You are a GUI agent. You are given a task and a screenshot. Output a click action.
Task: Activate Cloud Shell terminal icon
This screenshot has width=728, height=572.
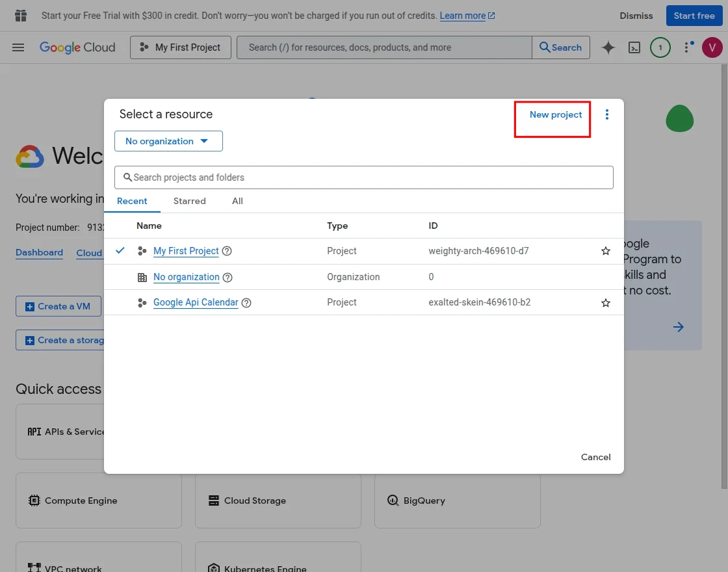click(x=634, y=47)
